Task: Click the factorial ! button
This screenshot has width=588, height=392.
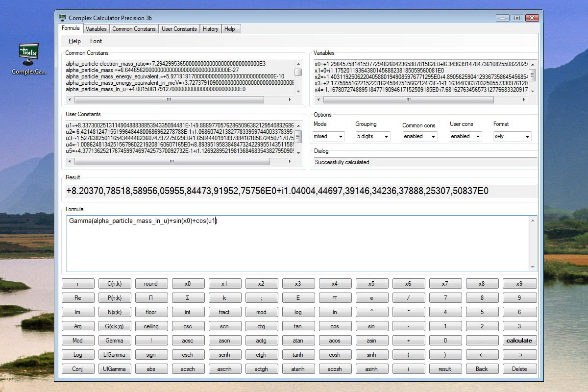Action: tap(151, 341)
